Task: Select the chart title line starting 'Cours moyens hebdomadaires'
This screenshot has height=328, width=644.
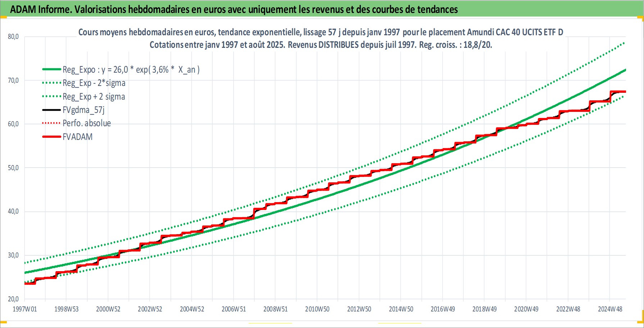Action: tap(321, 32)
